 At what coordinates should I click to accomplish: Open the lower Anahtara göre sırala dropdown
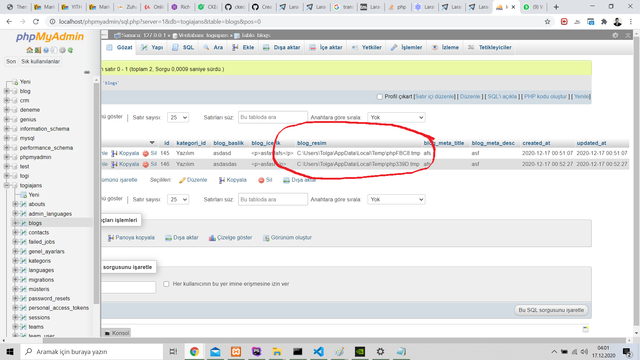[396, 200]
